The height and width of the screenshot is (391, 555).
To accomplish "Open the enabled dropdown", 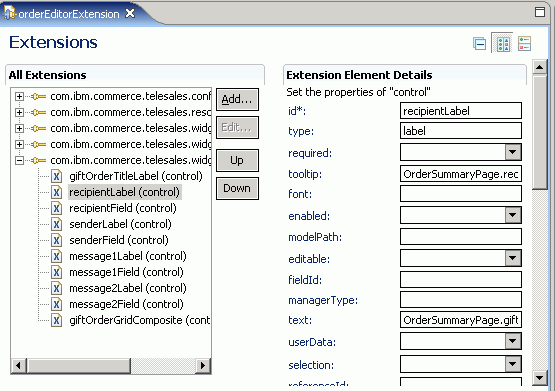I will (513, 215).
